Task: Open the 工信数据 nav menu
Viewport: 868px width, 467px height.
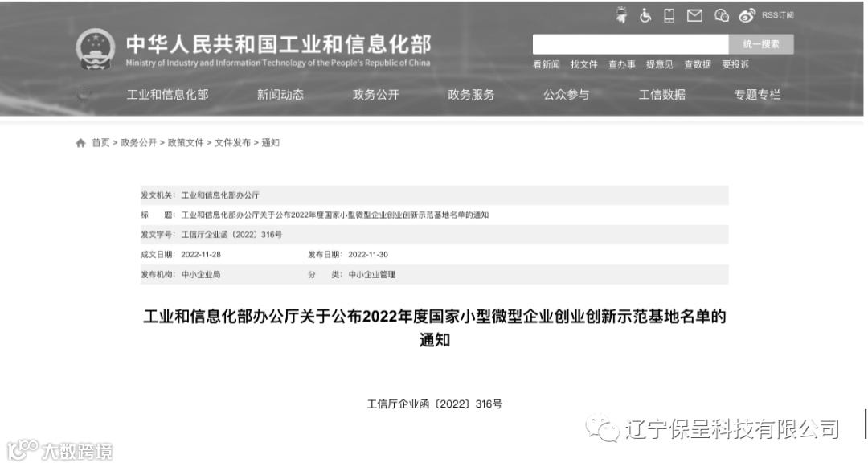Action: 662,95
